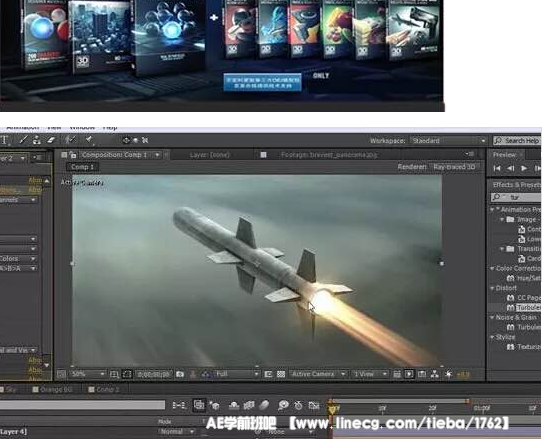This screenshot has width=542, height=440.
Task: Select the Clone Stamp tool
Action: coord(37,140)
